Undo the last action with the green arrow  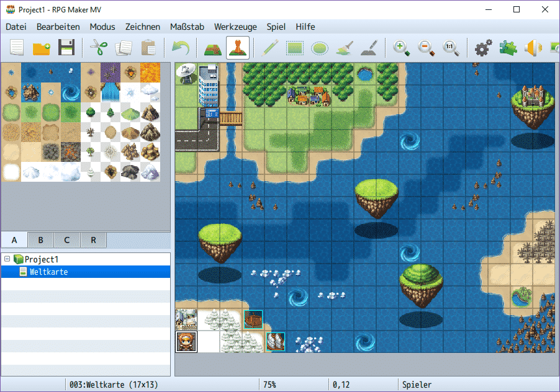[181, 47]
